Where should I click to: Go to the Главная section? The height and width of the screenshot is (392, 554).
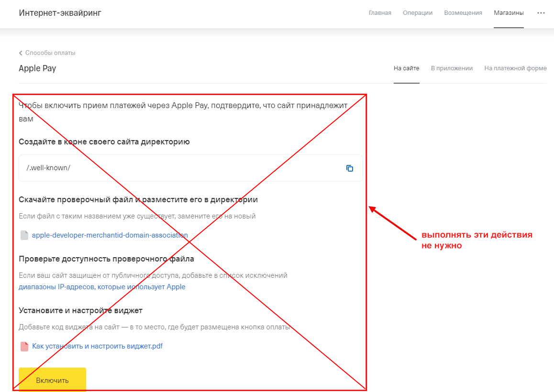(380, 13)
